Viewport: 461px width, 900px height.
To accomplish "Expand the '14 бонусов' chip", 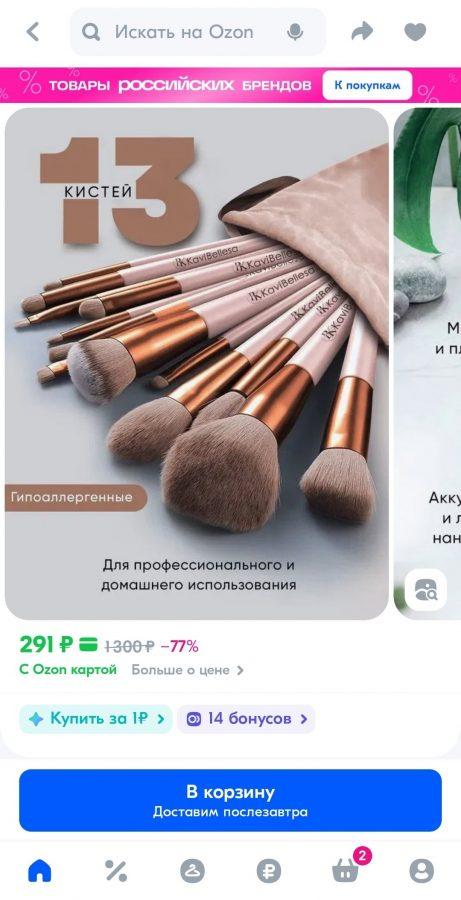I will pyautogui.click(x=246, y=719).
